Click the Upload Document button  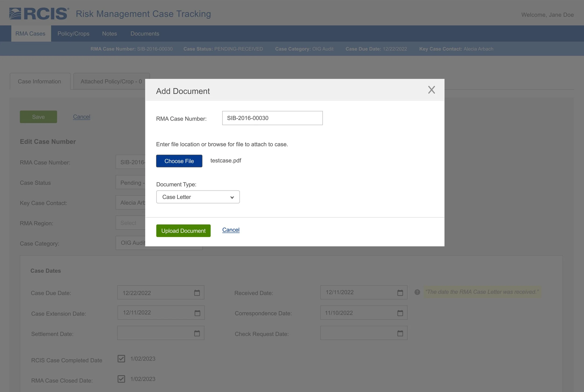point(183,231)
